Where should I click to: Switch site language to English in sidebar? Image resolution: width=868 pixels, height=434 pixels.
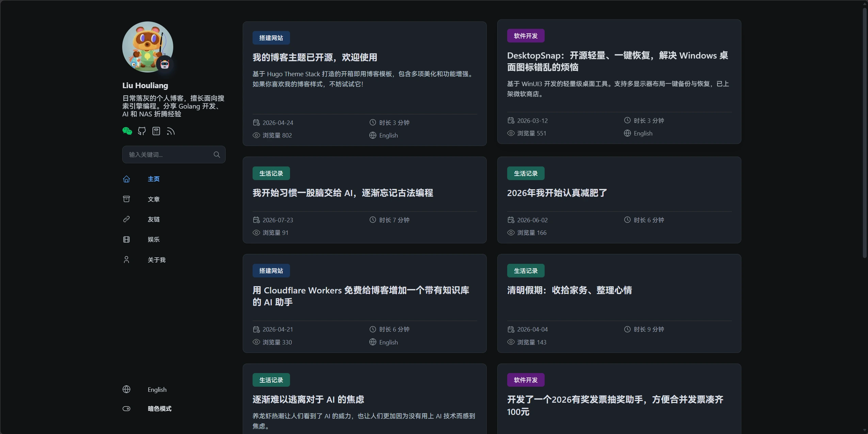(157, 389)
